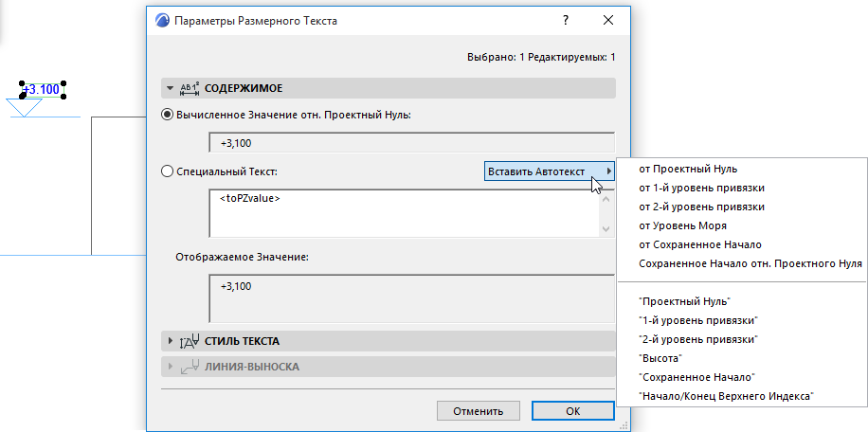The width and height of the screenshot is (868, 432).
Task: Expand the СТИЛЬ ТЕКСТА panel
Action: tap(170, 340)
